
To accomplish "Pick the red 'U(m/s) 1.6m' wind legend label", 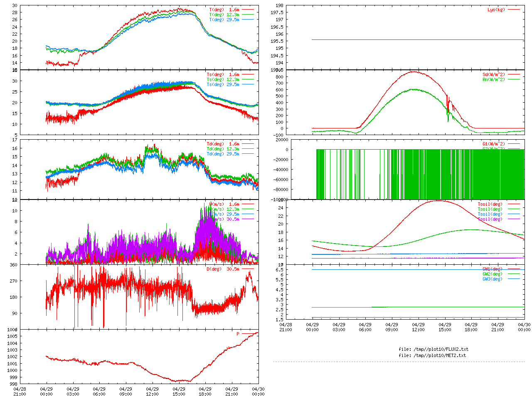I will [x=224, y=204].
